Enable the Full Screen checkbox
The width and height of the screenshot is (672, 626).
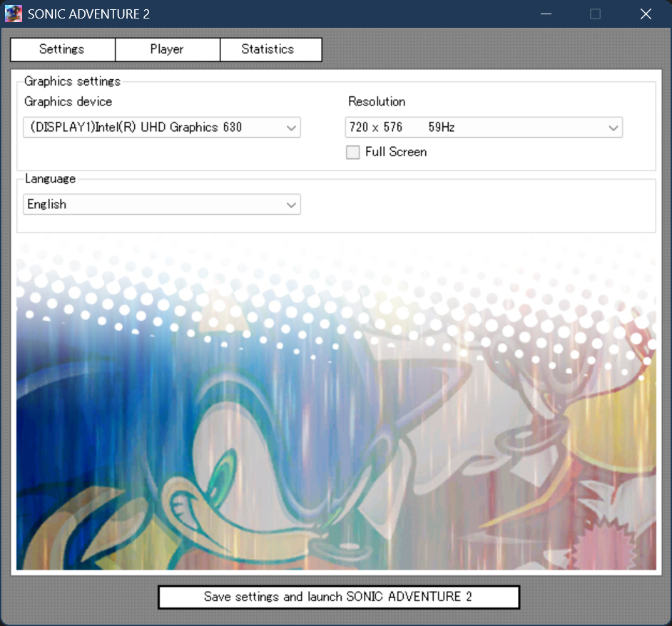[353, 152]
